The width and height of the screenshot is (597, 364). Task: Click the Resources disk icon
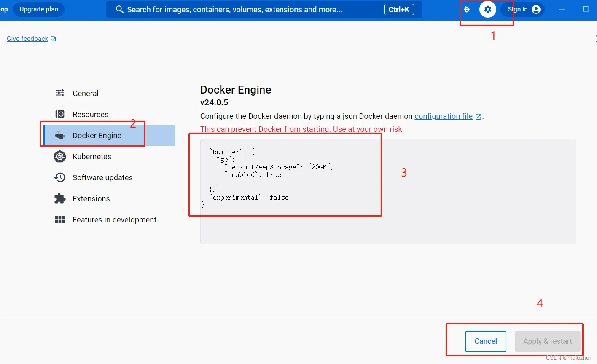coord(60,114)
